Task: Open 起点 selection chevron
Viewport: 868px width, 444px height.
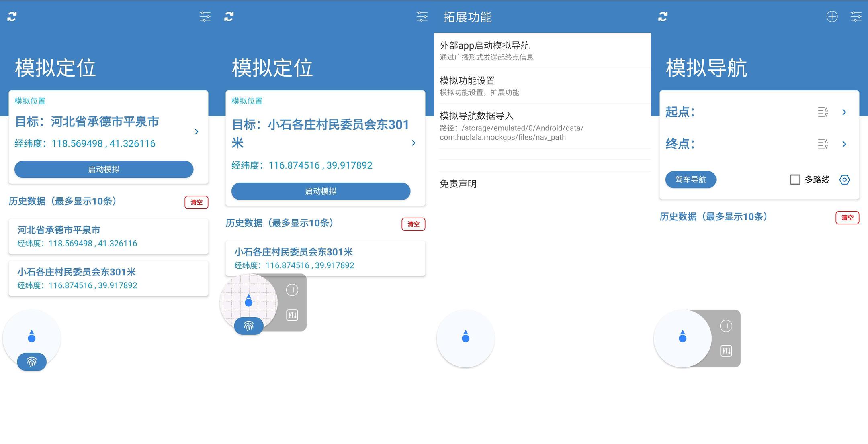Action: (x=844, y=112)
